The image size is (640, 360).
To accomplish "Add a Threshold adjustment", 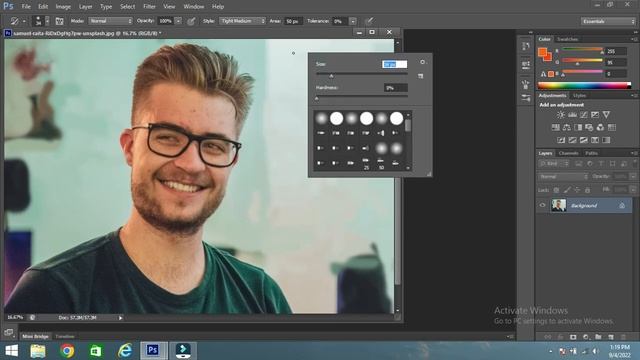I will point(584,140).
